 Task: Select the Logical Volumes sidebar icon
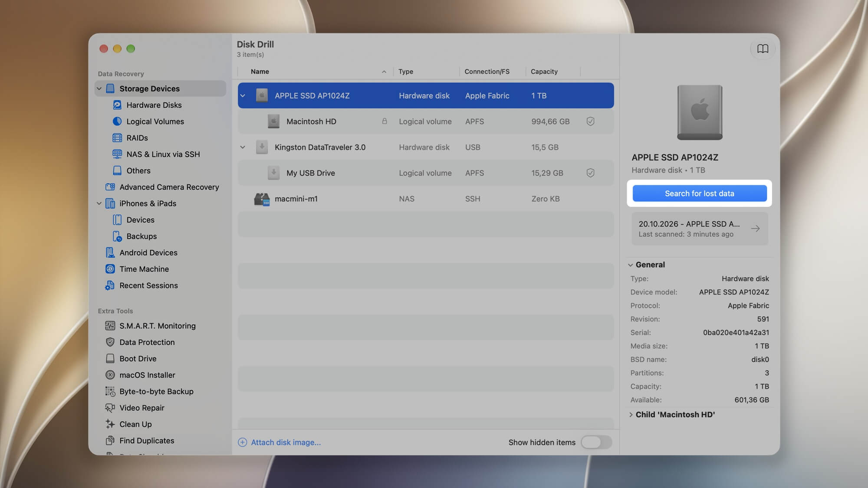tap(117, 121)
